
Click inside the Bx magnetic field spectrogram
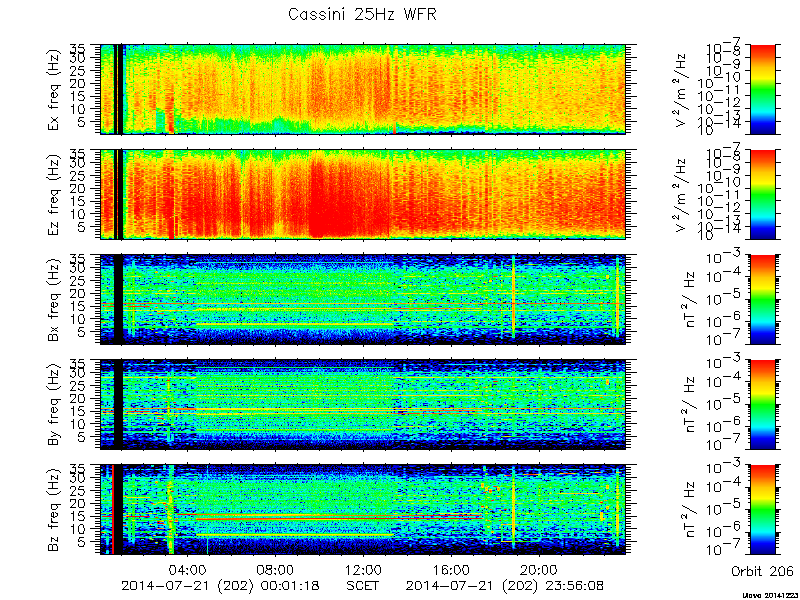click(363, 299)
